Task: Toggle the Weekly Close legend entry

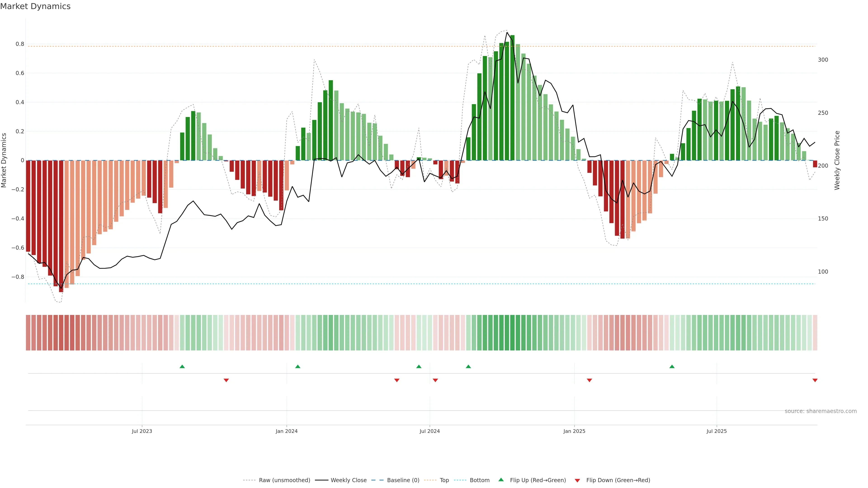Action: 348,480
